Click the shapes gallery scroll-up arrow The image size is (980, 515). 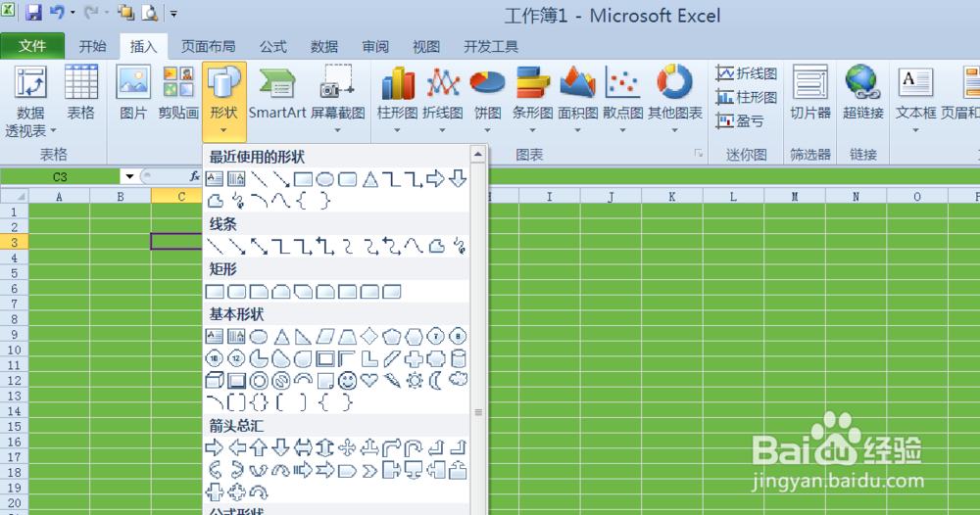click(478, 154)
